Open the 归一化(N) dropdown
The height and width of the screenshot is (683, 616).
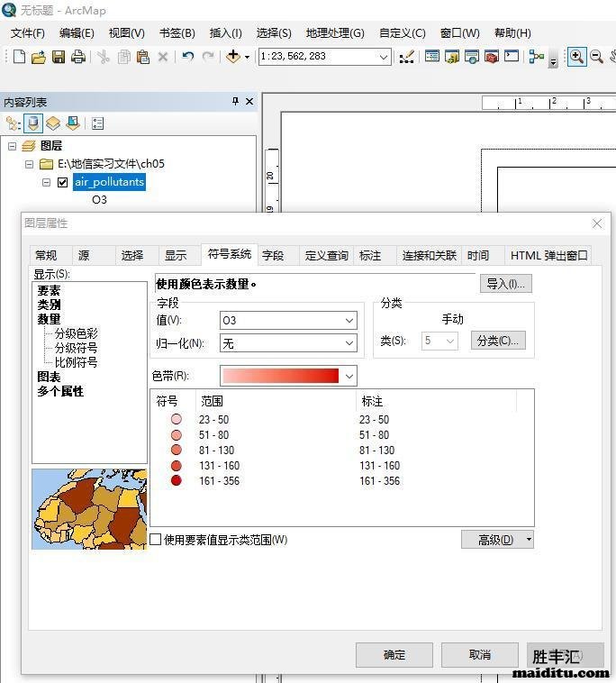tap(349, 343)
